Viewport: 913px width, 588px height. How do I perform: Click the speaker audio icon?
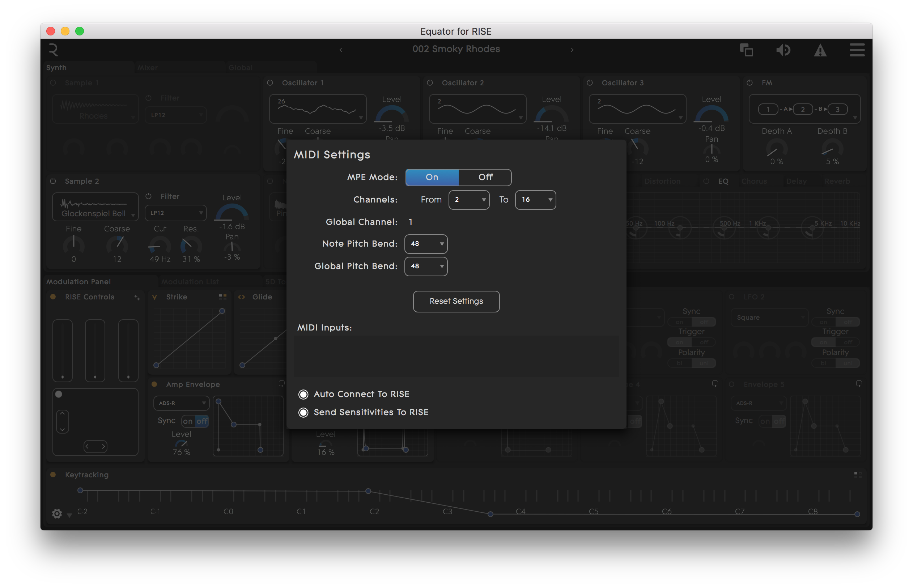(x=783, y=50)
